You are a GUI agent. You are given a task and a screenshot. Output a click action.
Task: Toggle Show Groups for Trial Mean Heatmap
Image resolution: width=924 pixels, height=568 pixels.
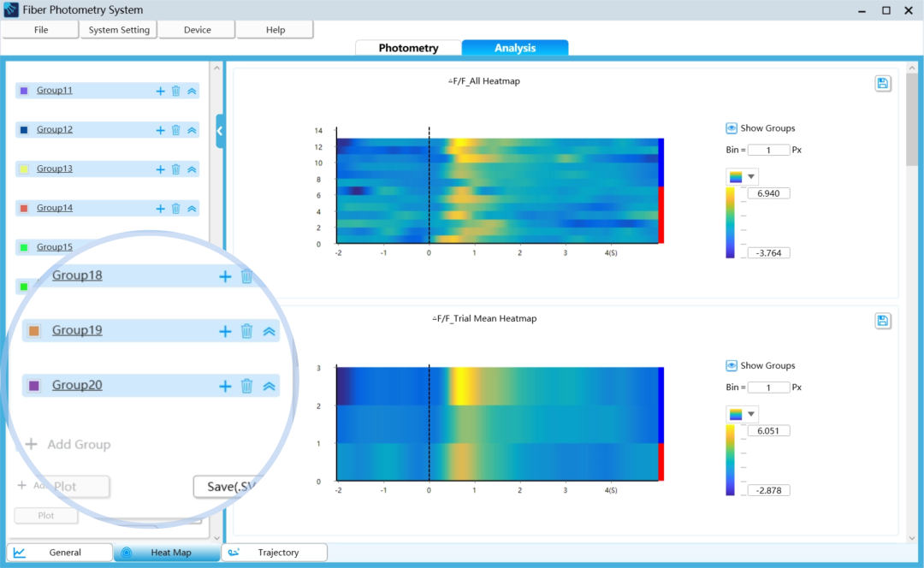pos(731,366)
